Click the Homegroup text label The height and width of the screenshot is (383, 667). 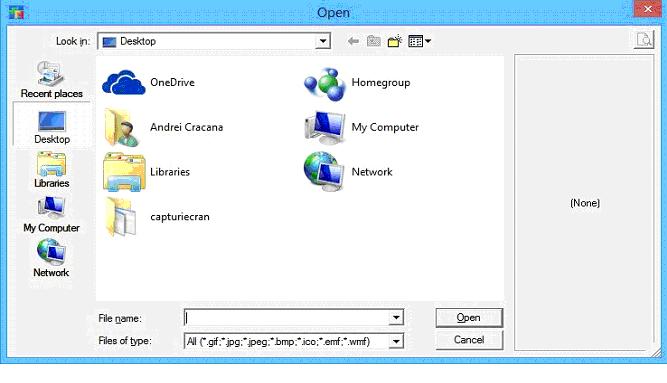[381, 83]
